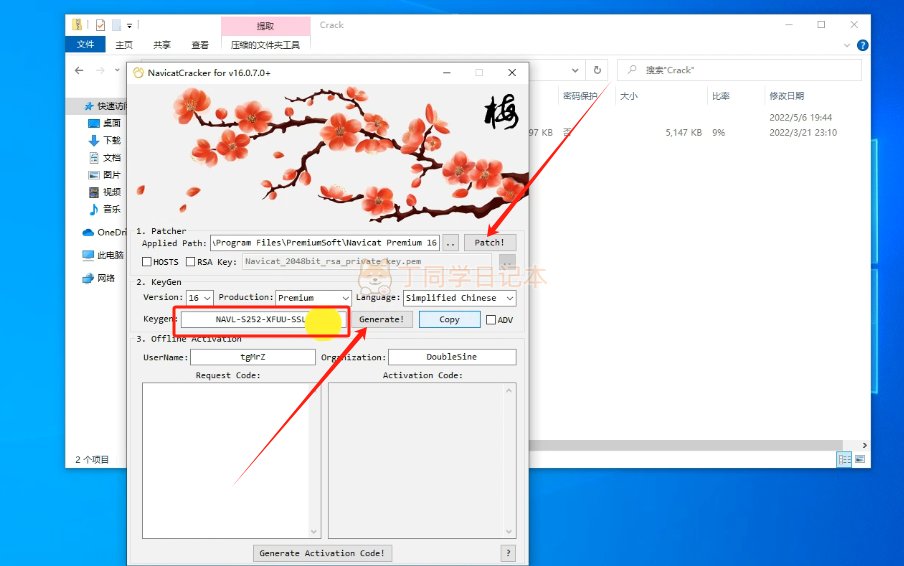904x566 pixels.
Task: Click the 2022/3/21 23:10 date cell
Action: coord(803,133)
